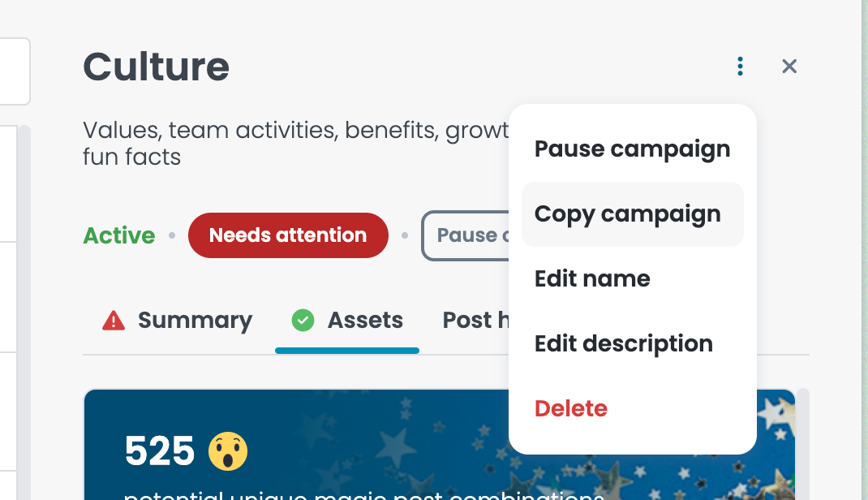Open the Assets tab
Viewport: 868px width, 500px height.
point(347,321)
